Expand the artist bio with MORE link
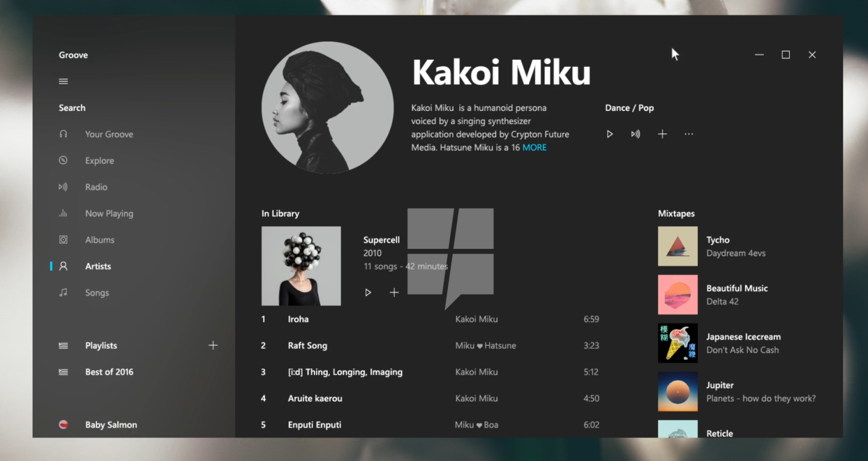 (535, 147)
